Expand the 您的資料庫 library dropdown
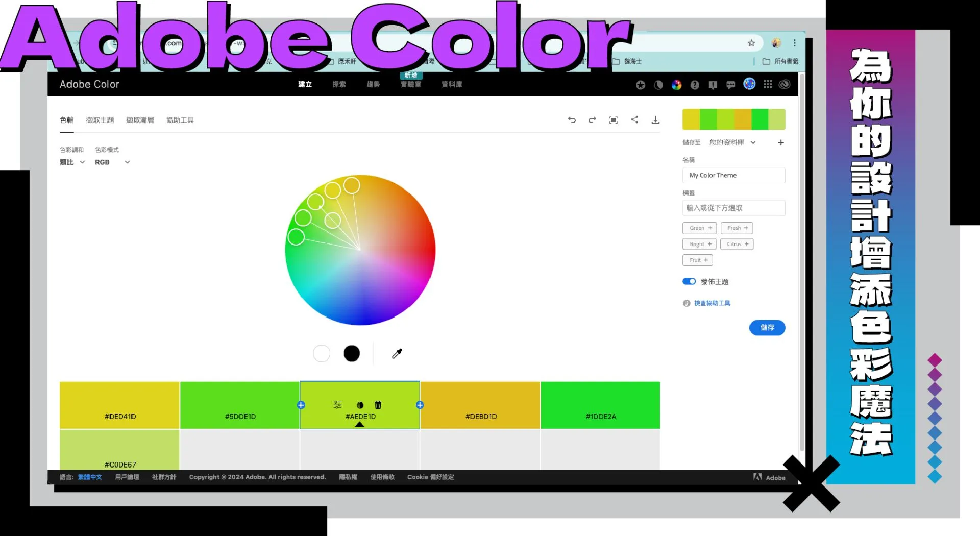Image resolution: width=980 pixels, height=536 pixels. [x=732, y=142]
